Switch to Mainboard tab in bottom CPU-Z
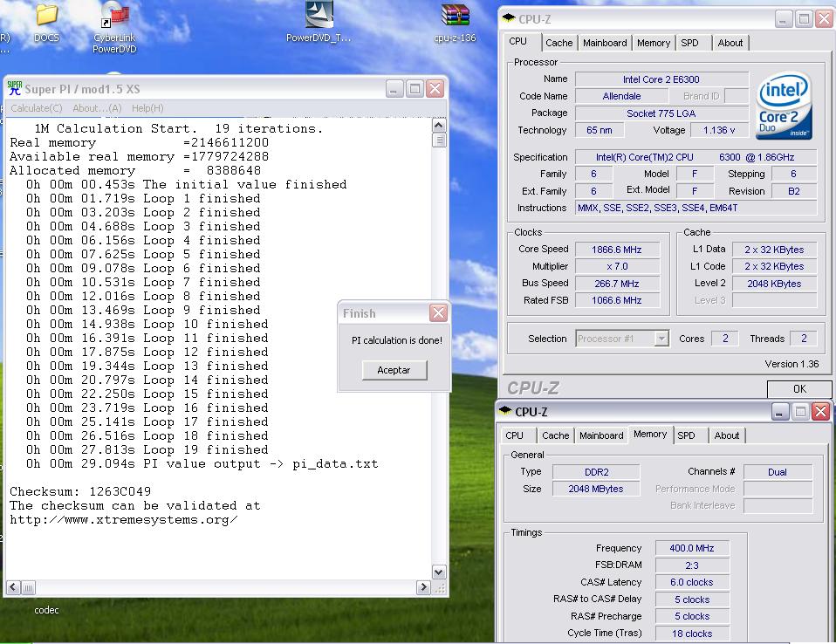 tap(601, 435)
